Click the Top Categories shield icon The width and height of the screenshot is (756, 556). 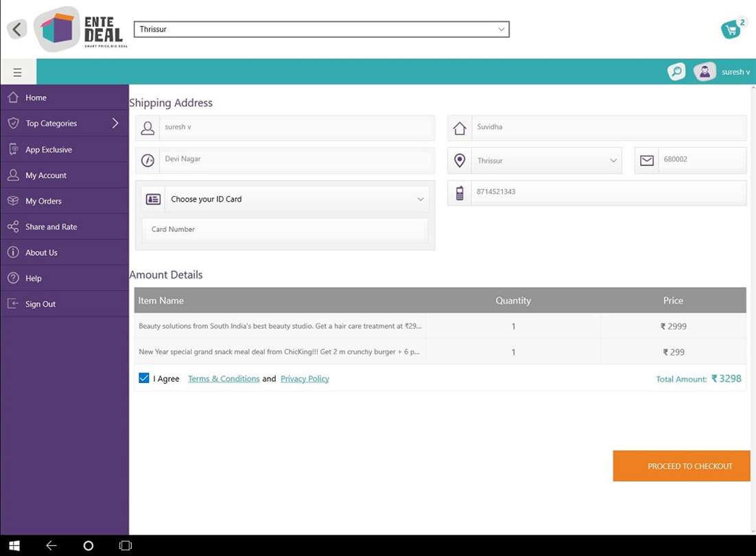point(14,124)
